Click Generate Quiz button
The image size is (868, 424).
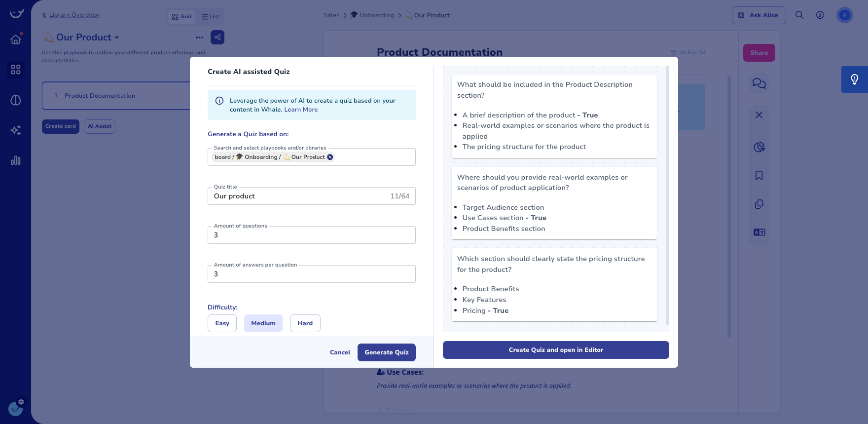(386, 352)
